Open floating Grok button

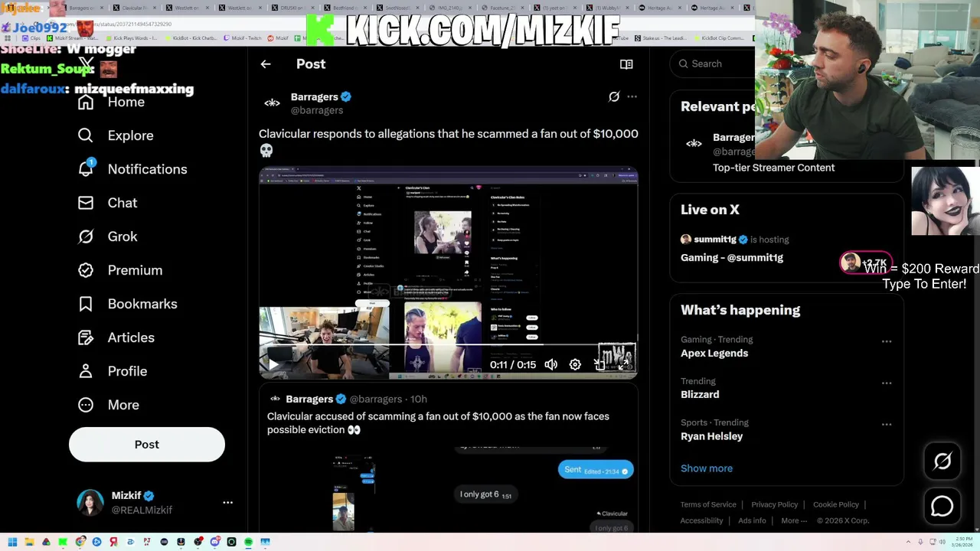click(x=942, y=461)
